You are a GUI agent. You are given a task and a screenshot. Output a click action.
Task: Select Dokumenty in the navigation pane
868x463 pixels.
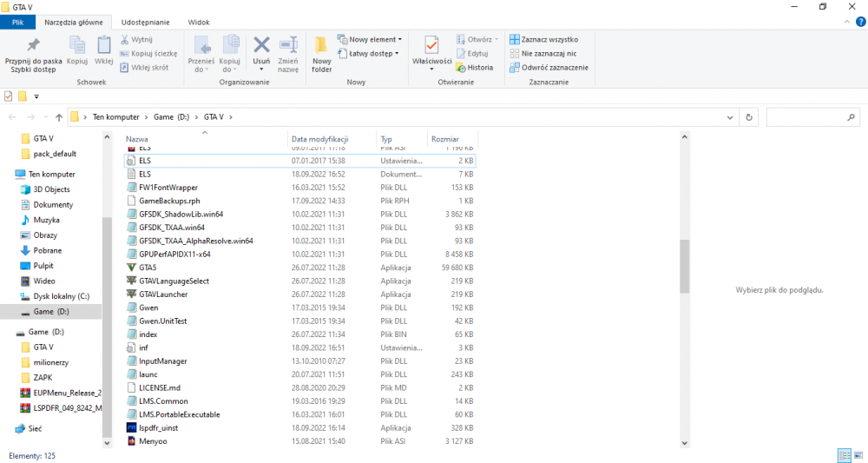click(x=53, y=204)
